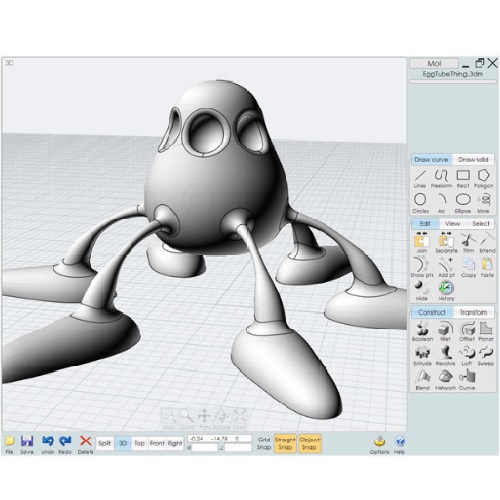
Task: Pick the Ellipse tool
Action: tap(463, 204)
